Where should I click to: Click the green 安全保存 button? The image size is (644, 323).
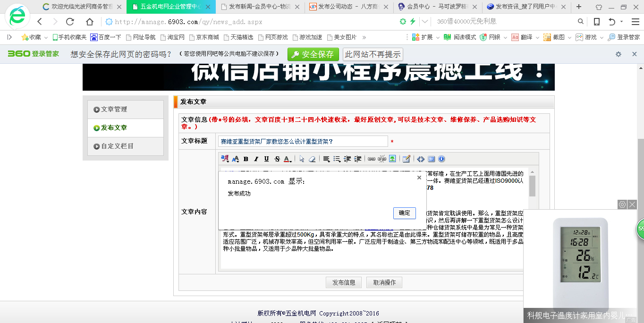[x=313, y=54]
